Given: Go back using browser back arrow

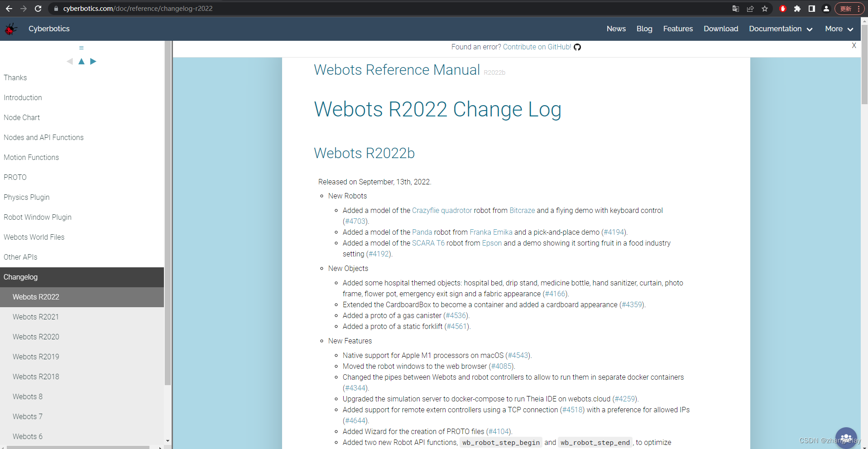Looking at the screenshot, I should click(9, 9).
